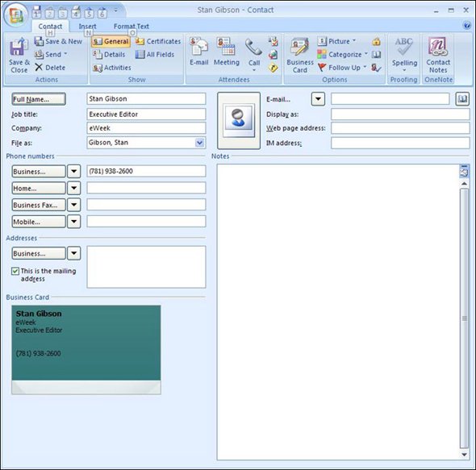The image size is (476, 470).
Task: Toggle the General view button
Action: 111,41
